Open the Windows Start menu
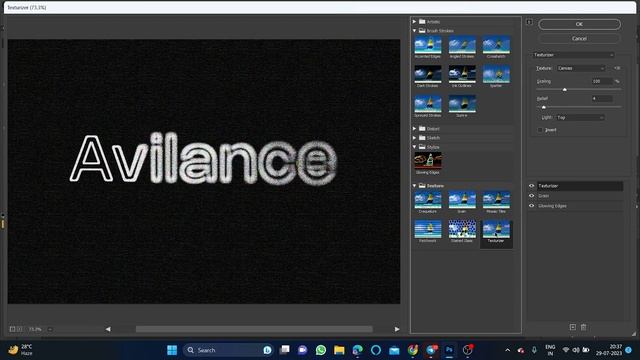The image size is (640, 360). 172,350
